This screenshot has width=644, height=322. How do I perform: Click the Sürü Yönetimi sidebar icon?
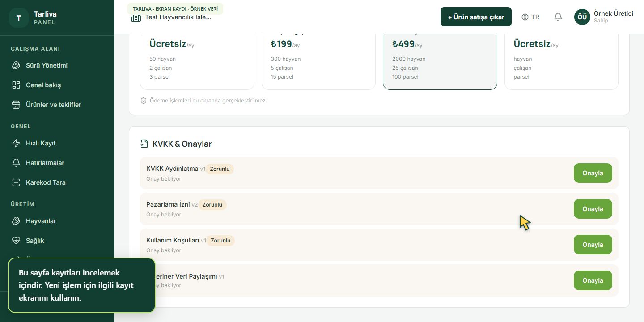16,65
